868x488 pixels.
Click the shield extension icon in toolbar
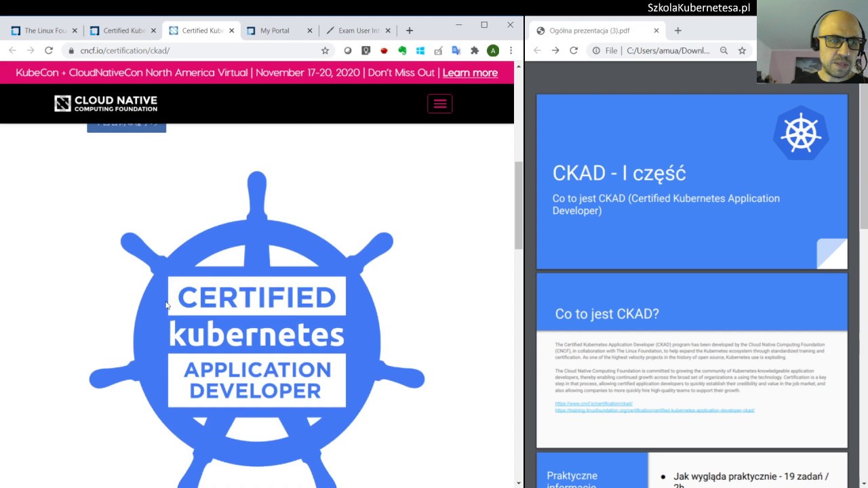366,50
